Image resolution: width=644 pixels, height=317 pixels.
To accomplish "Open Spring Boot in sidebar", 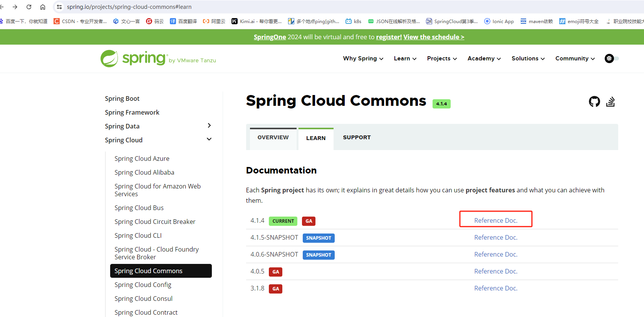I will click(x=122, y=98).
